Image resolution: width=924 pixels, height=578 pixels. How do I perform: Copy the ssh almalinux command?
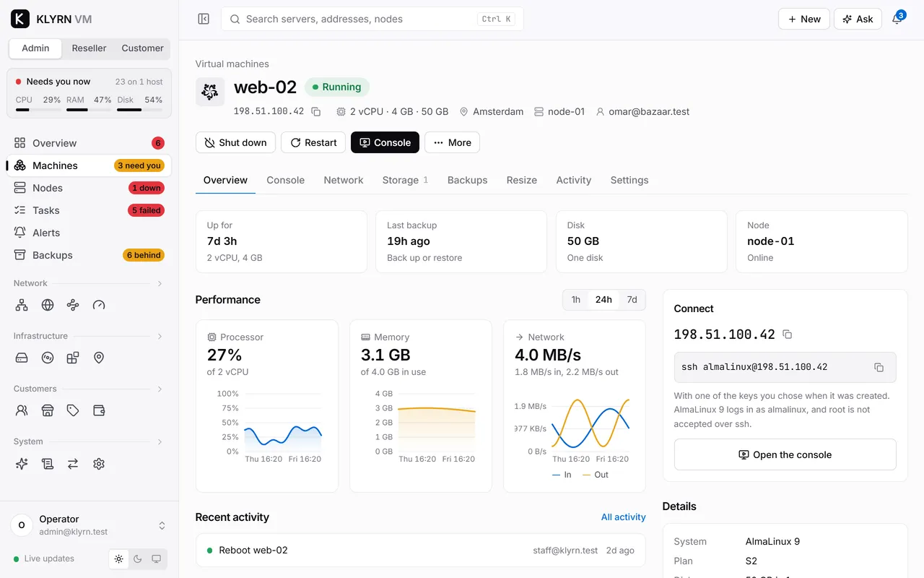[x=879, y=367]
